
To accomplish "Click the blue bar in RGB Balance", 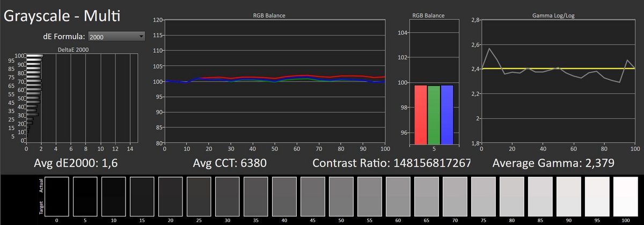I will (448, 114).
